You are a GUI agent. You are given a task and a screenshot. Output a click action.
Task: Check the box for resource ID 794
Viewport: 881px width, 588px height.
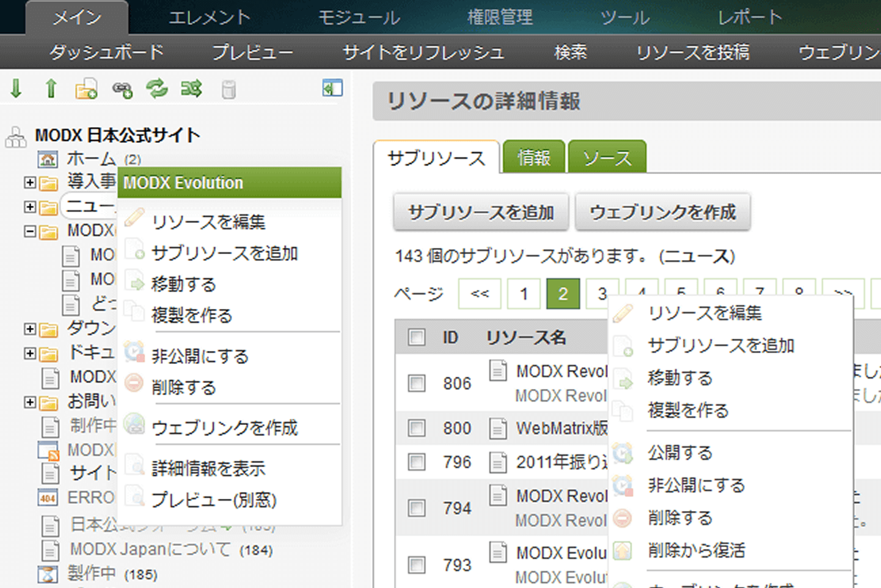click(417, 508)
